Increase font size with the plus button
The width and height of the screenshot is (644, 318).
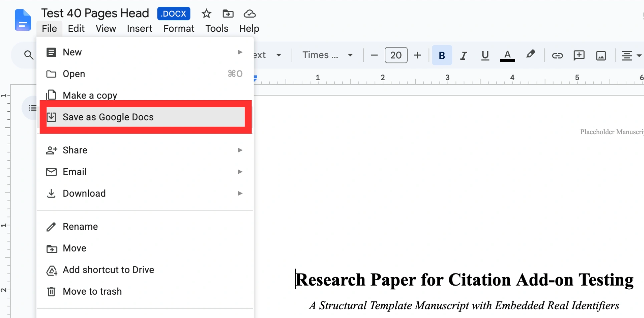point(417,55)
